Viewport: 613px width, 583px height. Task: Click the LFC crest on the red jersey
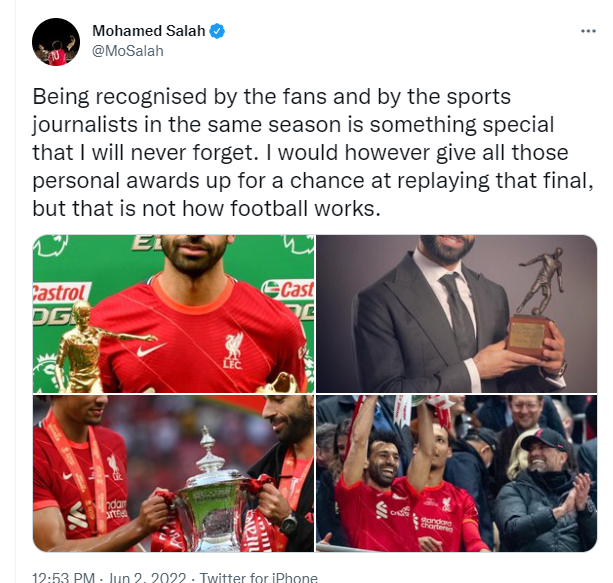click(x=233, y=351)
